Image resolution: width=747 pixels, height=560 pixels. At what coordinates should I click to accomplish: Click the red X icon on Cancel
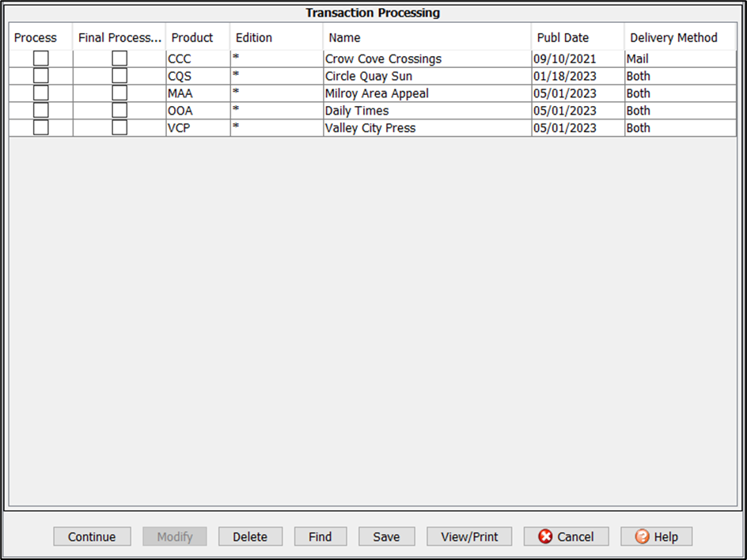tap(546, 537)
